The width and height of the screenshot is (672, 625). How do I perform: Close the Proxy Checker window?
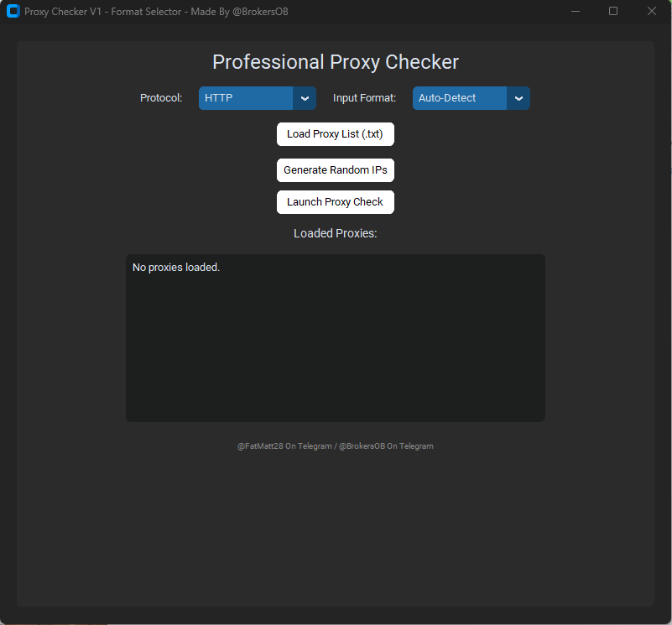652,12
